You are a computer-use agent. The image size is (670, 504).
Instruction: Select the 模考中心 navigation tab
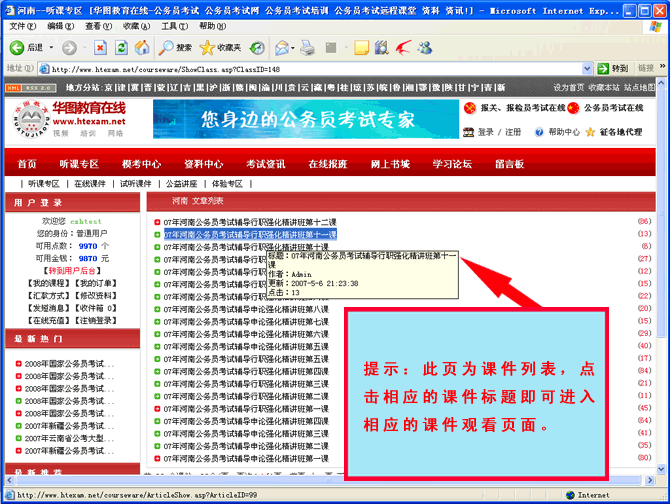pos(141,164)
